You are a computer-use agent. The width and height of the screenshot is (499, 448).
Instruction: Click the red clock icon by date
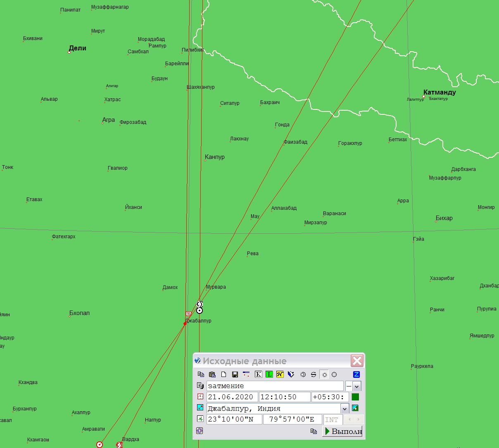(x=200, y=396)
